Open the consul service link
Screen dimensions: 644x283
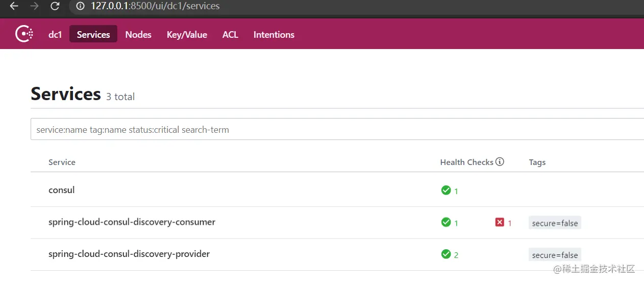[x=62, y=190]
